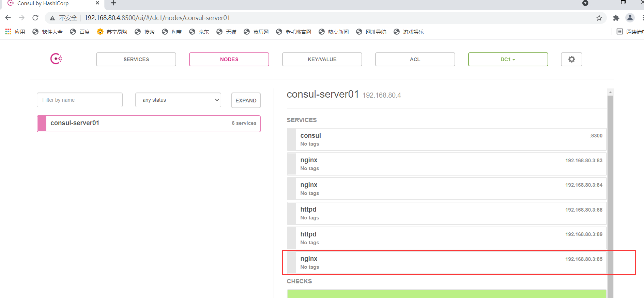The width and height of the screenshot is (644, 298).
Task: Open the any status dropdown
Action: pos(178,100)
